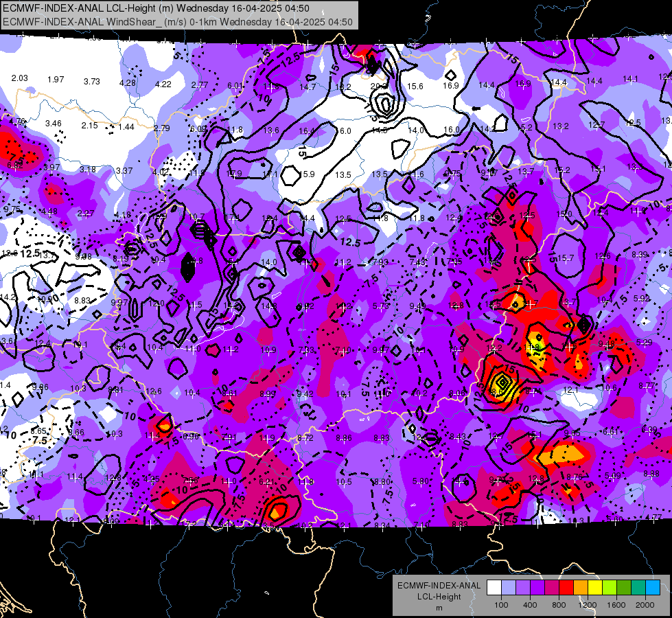Click the legend tick label 800
This screenshot has width=672, height=618.
coord(559,605)
